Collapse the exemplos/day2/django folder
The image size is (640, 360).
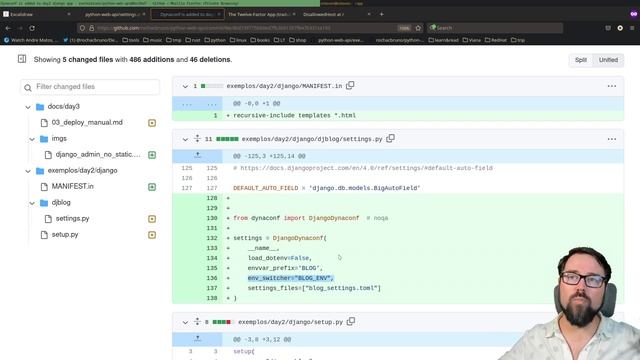28,171
